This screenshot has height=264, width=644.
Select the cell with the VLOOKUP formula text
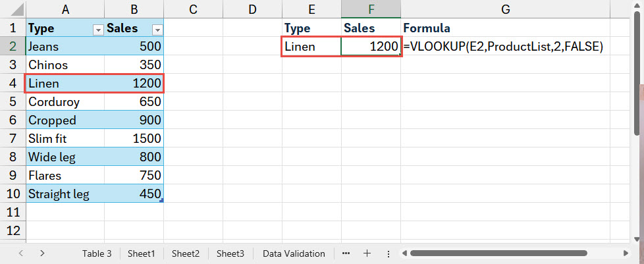(504, 47)
